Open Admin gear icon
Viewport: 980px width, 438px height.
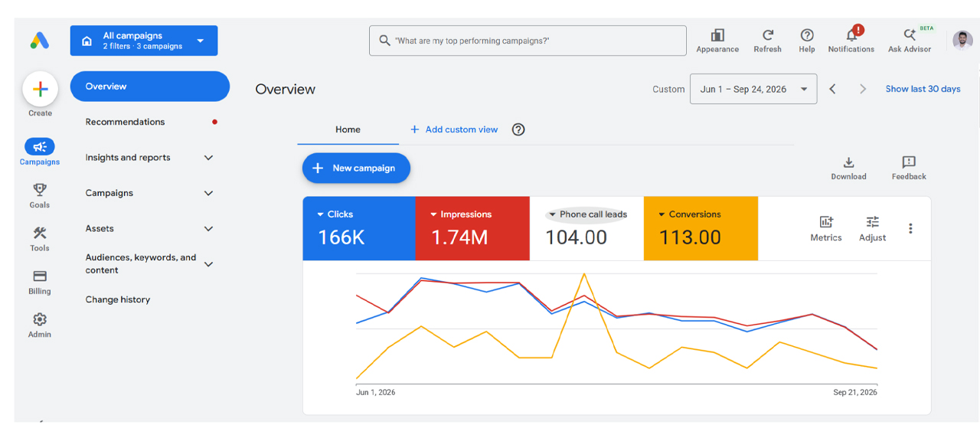(40, 319)
